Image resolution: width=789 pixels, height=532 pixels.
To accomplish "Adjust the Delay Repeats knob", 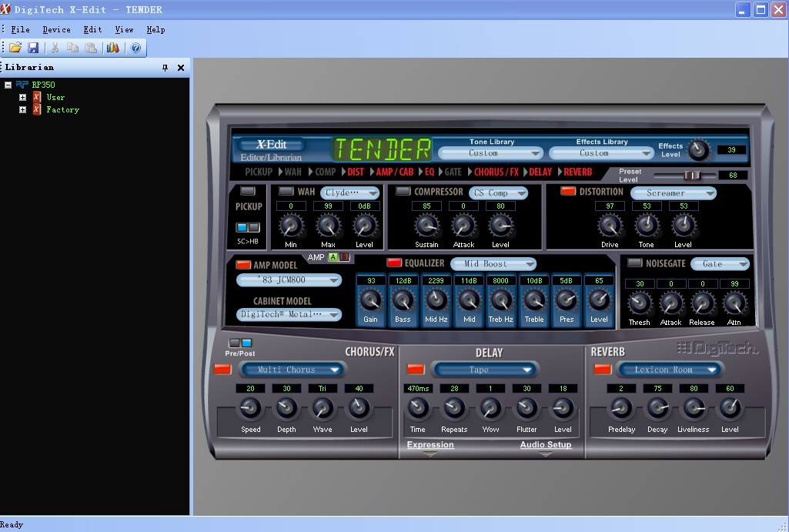I will [454, 408].
